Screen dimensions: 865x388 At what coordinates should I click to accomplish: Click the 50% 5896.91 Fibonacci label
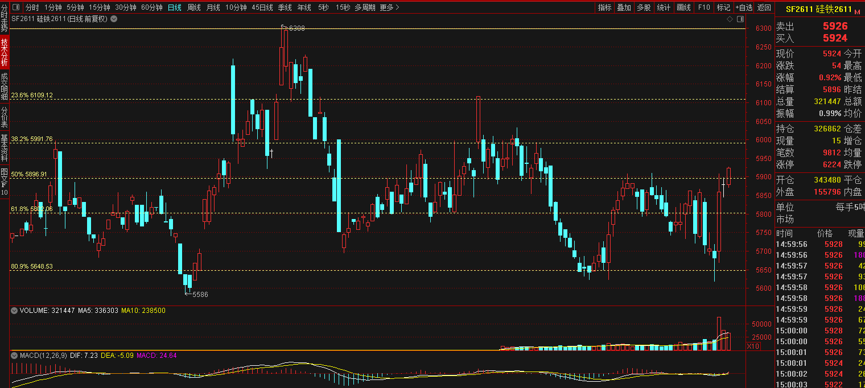29,174
